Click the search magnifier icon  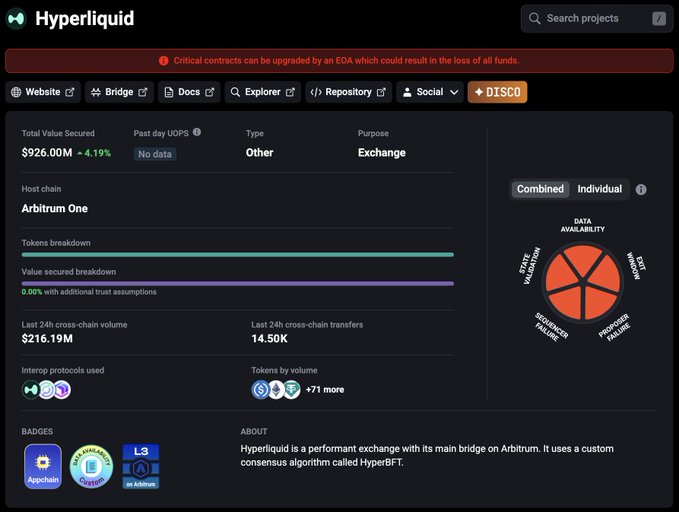[534, 19]
